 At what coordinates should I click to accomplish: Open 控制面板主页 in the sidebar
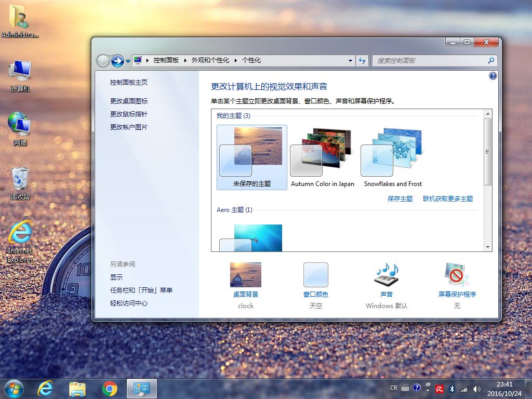[129, 83]
